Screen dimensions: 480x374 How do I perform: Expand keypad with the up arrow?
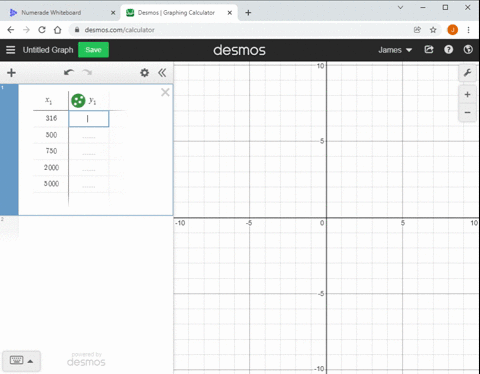(x=30, y=361)
